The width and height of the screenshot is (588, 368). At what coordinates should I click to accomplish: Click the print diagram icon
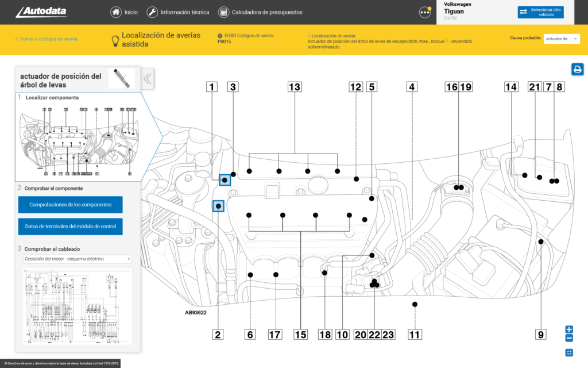pyautogui.click(x=577, y=70)
